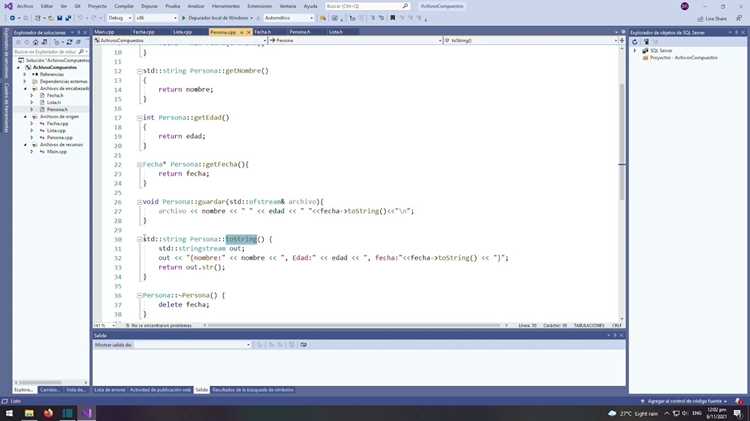Screen dimensions: 750x421
Task: Click the search box Buscar (Ctrl+Q)
Action: 367,6
